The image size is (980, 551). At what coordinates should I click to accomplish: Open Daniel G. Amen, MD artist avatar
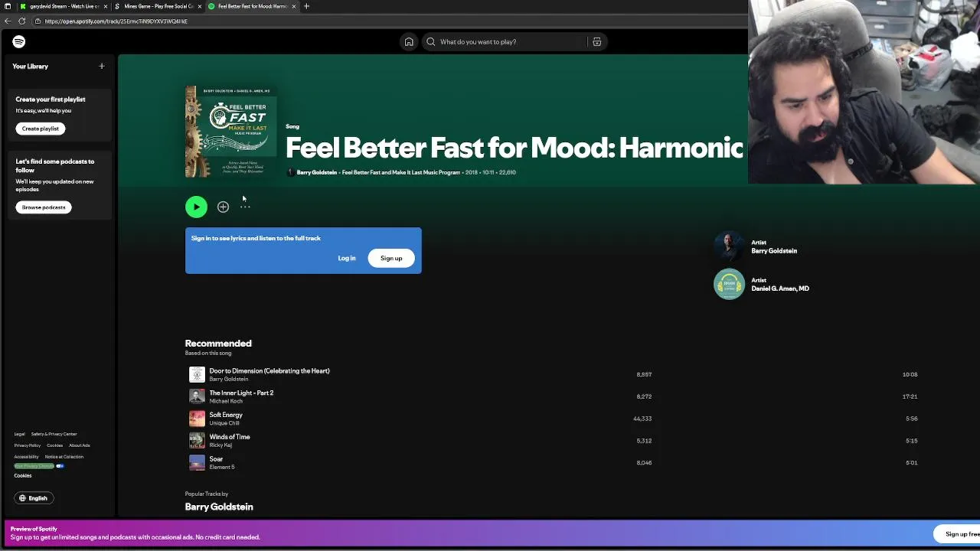[729, 285]
